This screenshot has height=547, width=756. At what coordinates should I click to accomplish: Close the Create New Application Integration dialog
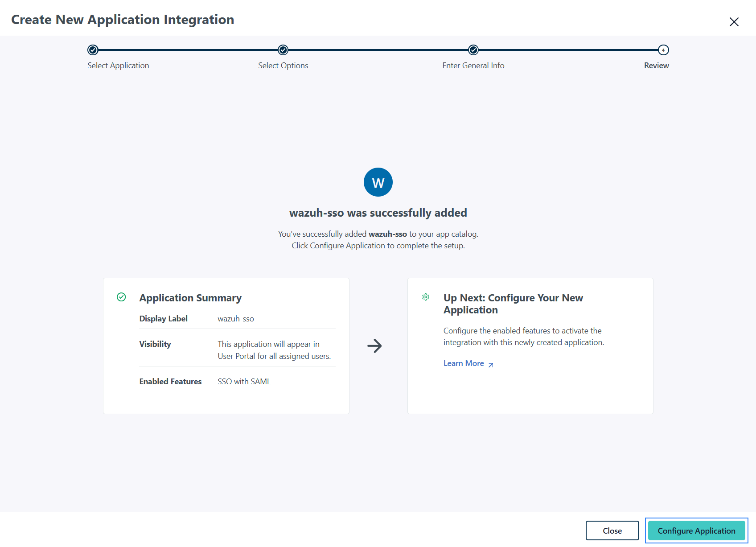click(x=734, y=22)
